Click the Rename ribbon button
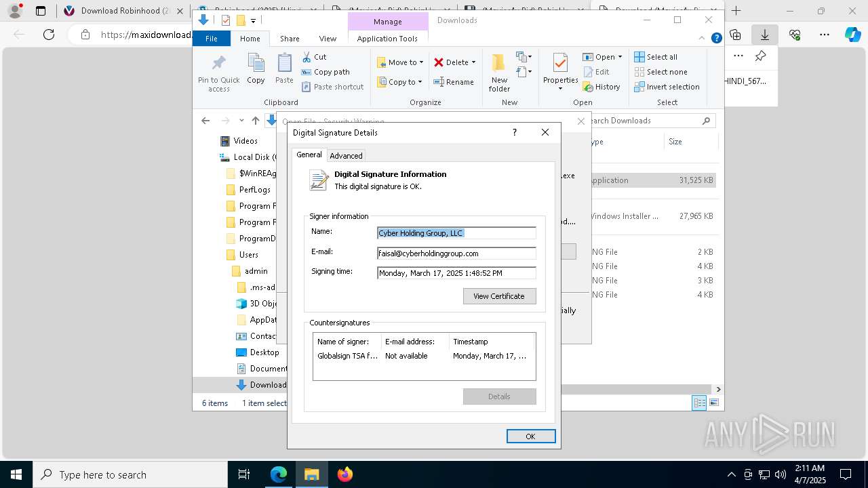The width and height of the screenshot is (868, 488). 454,82
